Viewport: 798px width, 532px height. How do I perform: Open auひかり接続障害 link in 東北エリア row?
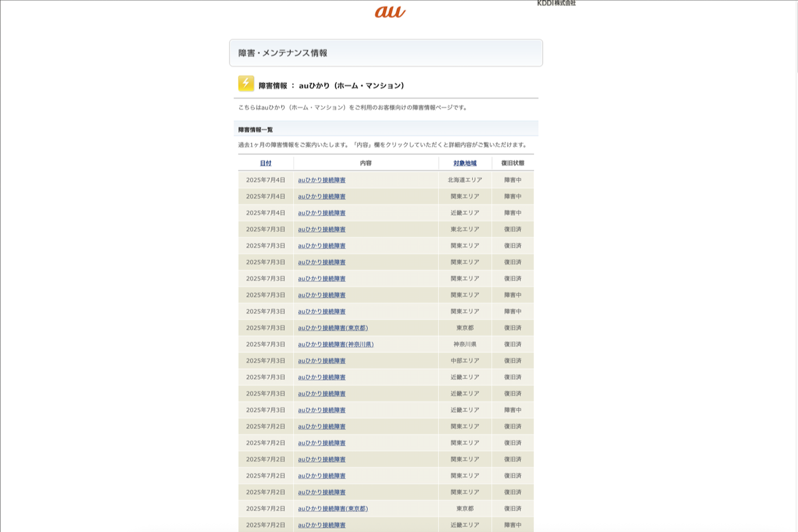(x=322, y=229)
